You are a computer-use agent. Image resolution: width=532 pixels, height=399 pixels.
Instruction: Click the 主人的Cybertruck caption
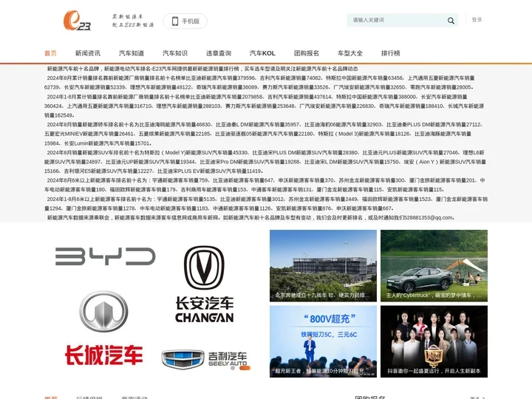pos(434,296)
